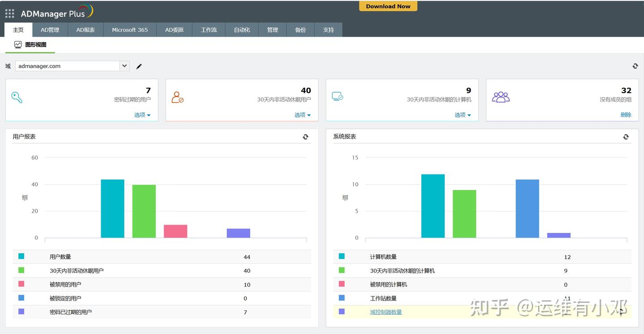The width and height of the screenshot is (644, 334).
Task: Click the 图形视图 sub-tab
Action: coord(30,44)
